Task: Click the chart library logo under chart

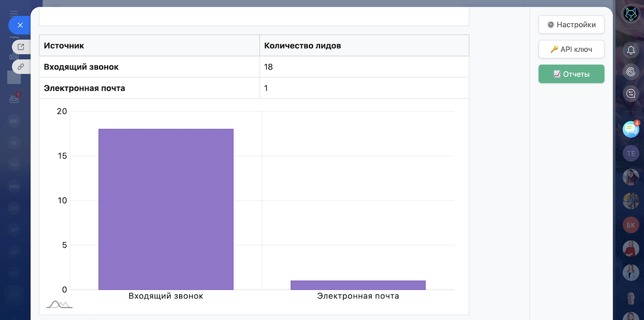Action: [x=59, y=304]
